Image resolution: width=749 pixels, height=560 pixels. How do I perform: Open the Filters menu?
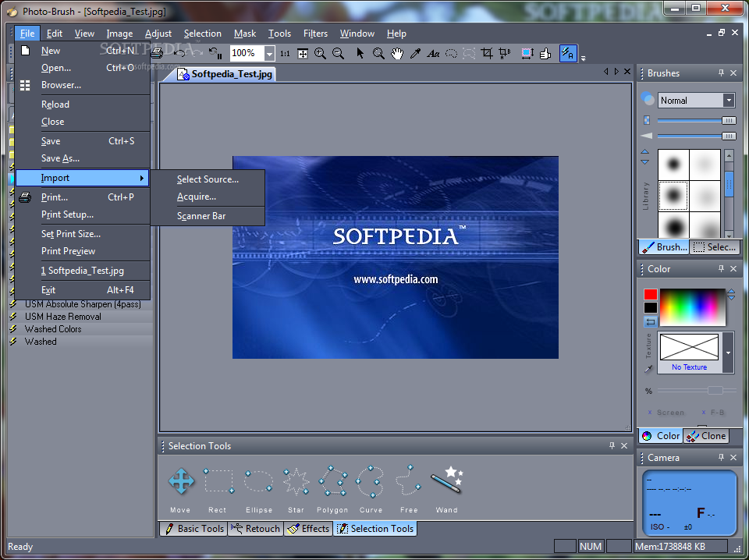click(315, 34)
